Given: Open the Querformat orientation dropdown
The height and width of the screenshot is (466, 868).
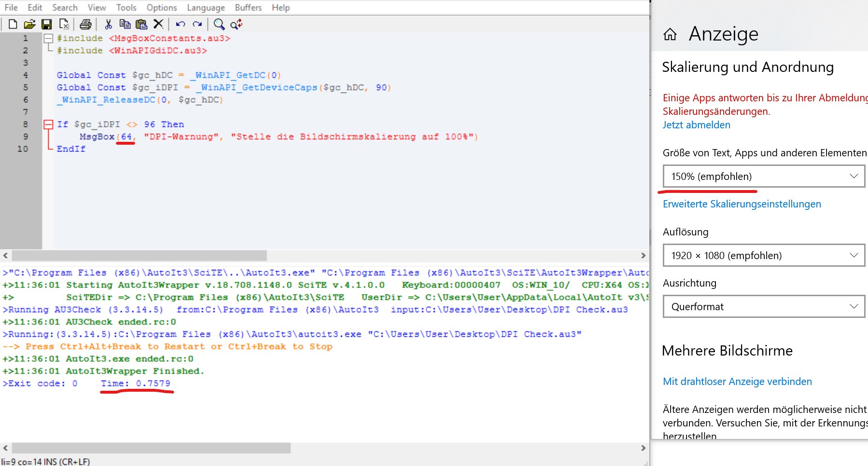Looking at the screenshot, I should (x=764, y=307).
